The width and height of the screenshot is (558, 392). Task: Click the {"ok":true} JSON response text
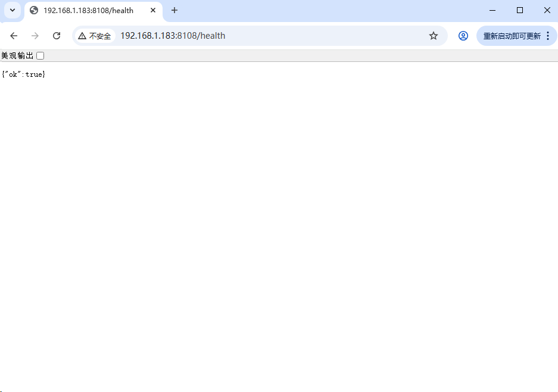23,74
